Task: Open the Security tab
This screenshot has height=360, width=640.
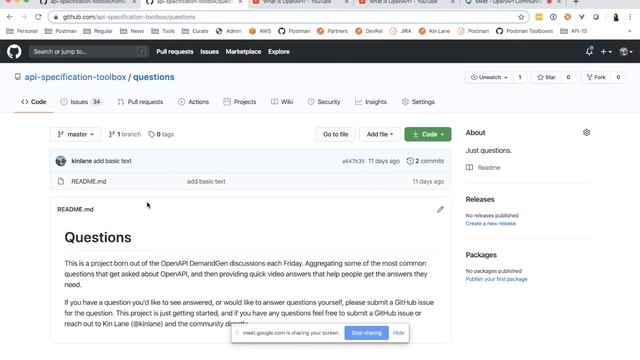Action: [x=324, y=102]
